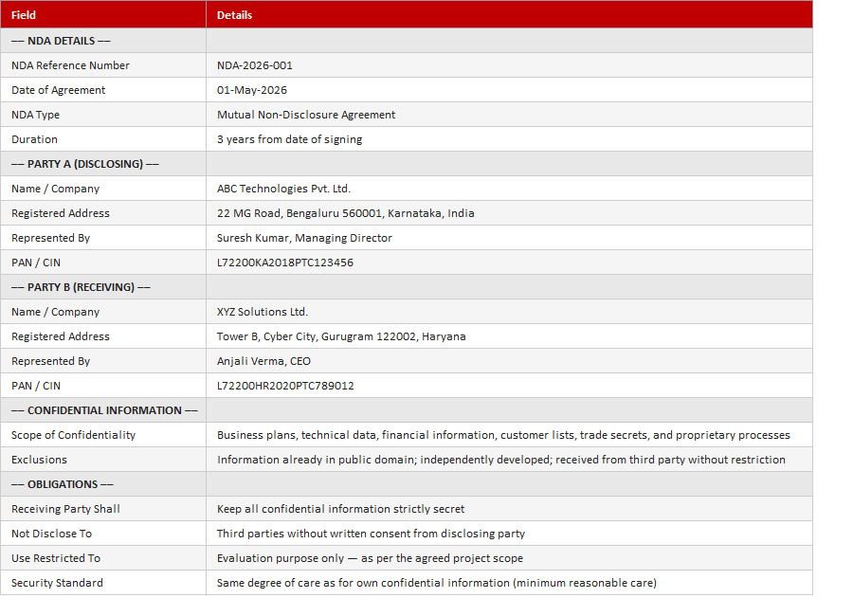
Task: Select the 'Security Standard' label cell
Action: pos(103,583)
